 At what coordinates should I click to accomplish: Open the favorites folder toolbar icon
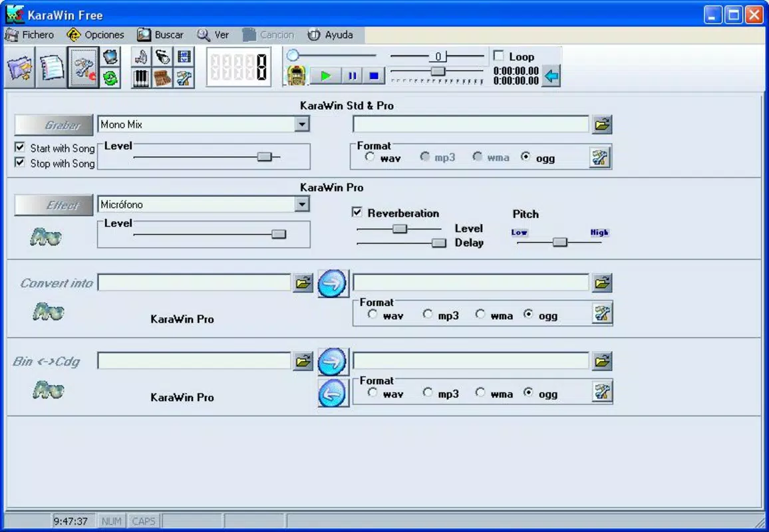19,68
